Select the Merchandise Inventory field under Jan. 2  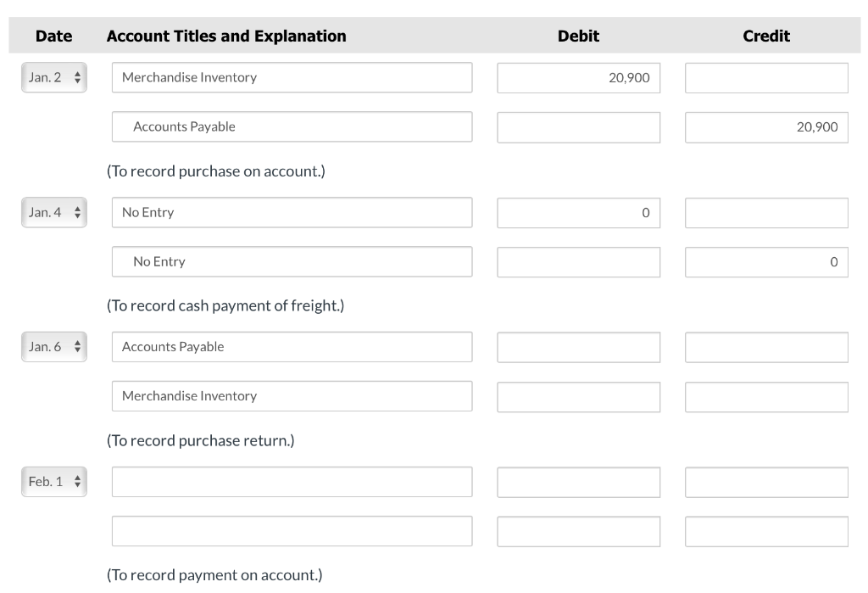click(x=292, y=77)
